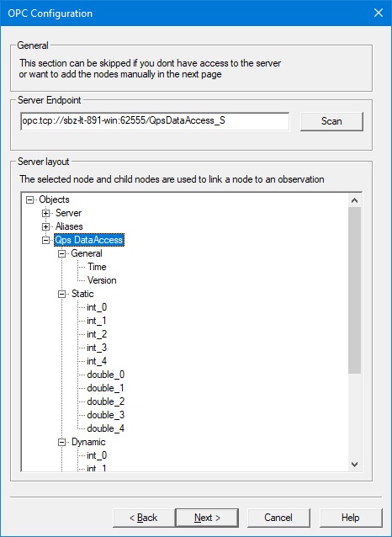
Task: Go Back to previous page
Action: 144,518
